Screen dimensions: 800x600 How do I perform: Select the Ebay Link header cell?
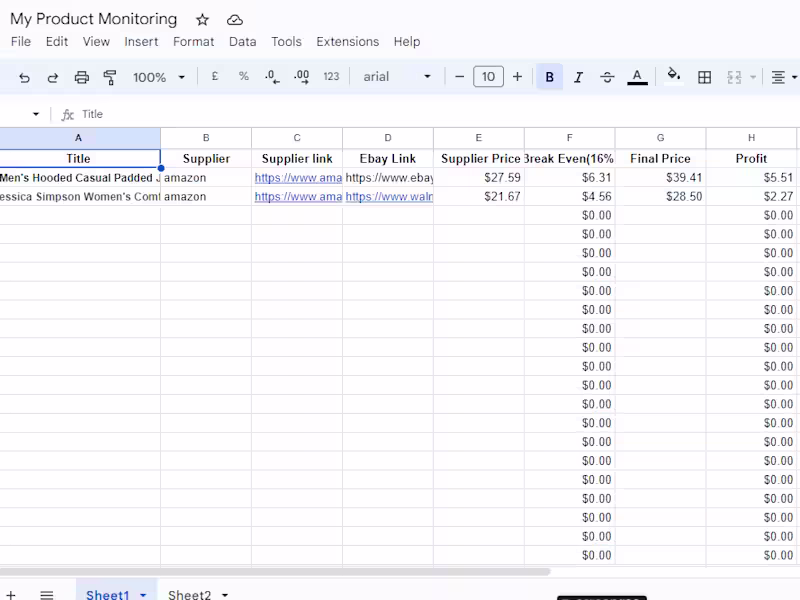(x=388, y=159)
